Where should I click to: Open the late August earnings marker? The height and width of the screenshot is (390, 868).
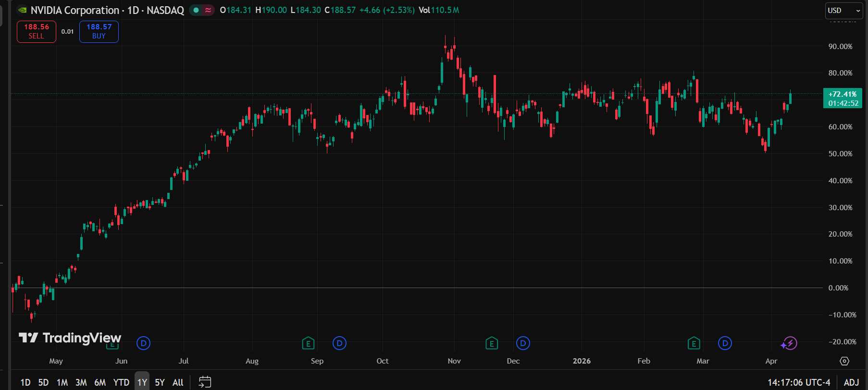(308, 343)
